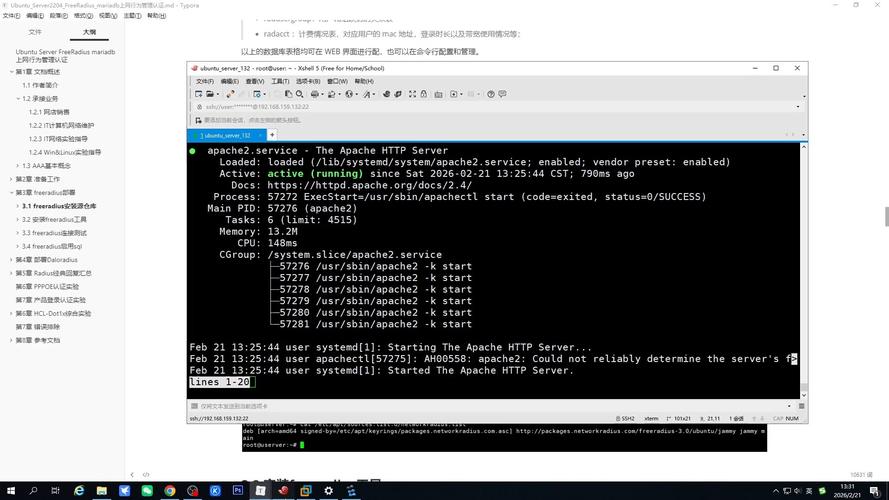The image size is (889, 500).
Task: Expand the 第2章 outline section
Action: [x=11, y=179]
